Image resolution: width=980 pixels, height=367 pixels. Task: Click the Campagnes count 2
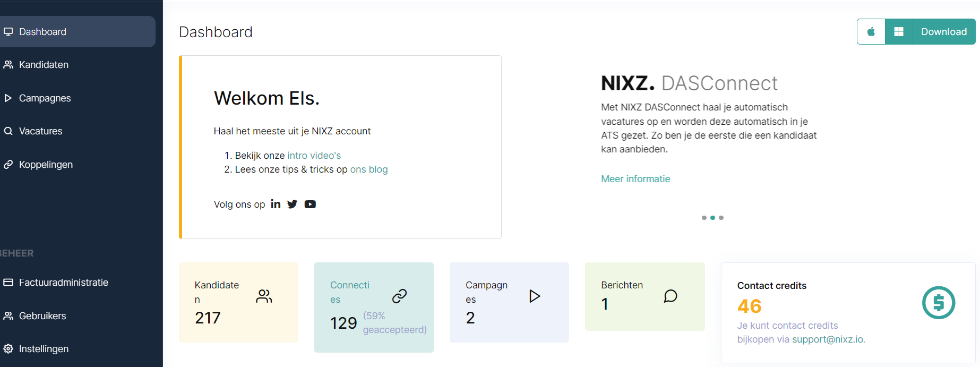point(470,318)
